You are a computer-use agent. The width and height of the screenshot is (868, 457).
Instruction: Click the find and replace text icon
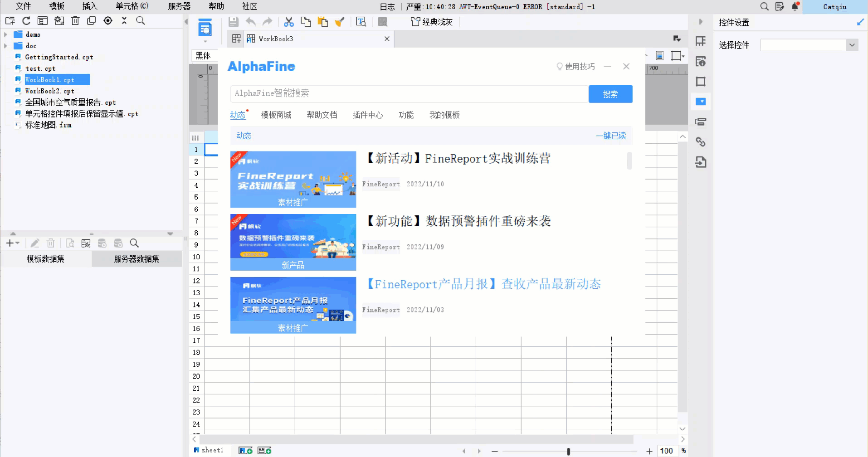pyautogui.click(x=361, y=22)
